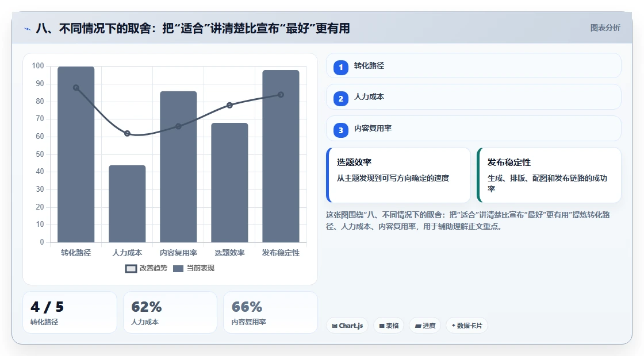Click the trend line point above 转化路径

[x=76, y=88]
